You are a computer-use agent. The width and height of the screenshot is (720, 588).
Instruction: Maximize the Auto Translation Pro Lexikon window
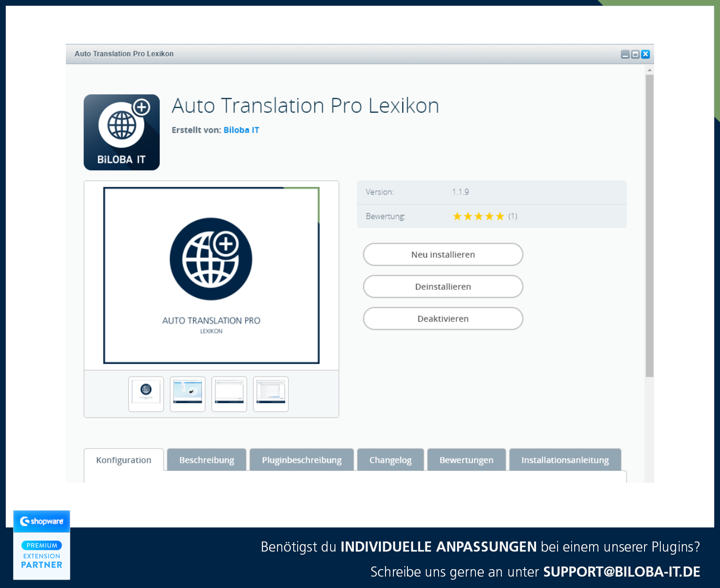[635, 54]
